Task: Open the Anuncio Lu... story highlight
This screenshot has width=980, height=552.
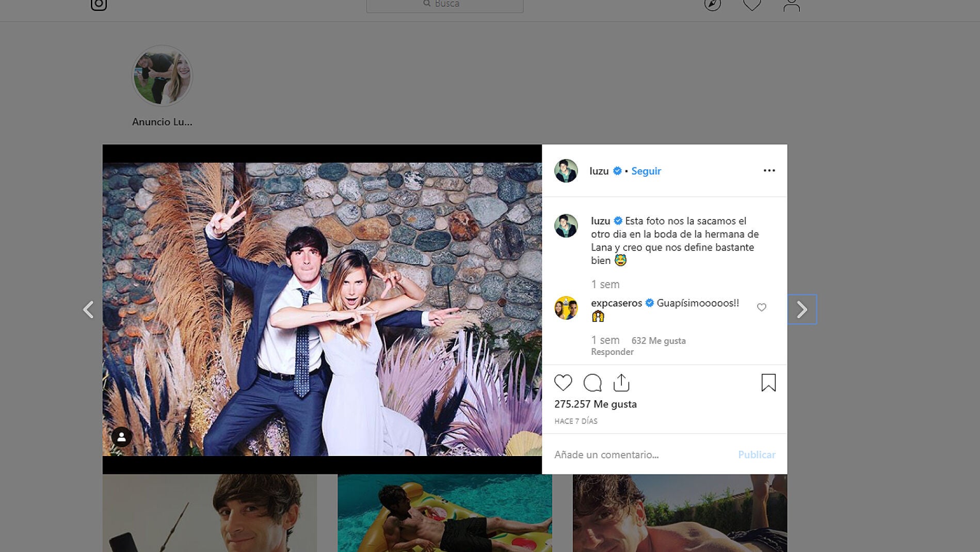Action: (x=162, y=76)
